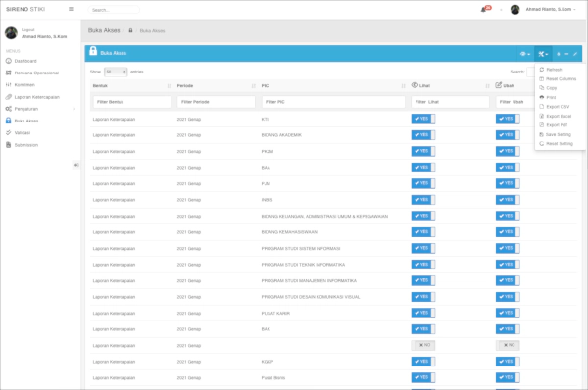Open the Show entries dropdown
The height and width of the screenshot is (390, 588).
116,72
